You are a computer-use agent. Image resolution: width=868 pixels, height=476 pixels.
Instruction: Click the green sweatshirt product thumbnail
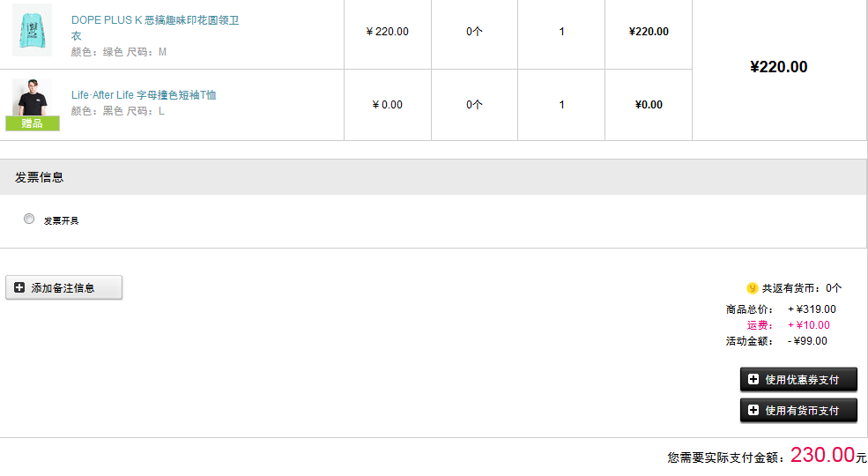pos(32,30)
